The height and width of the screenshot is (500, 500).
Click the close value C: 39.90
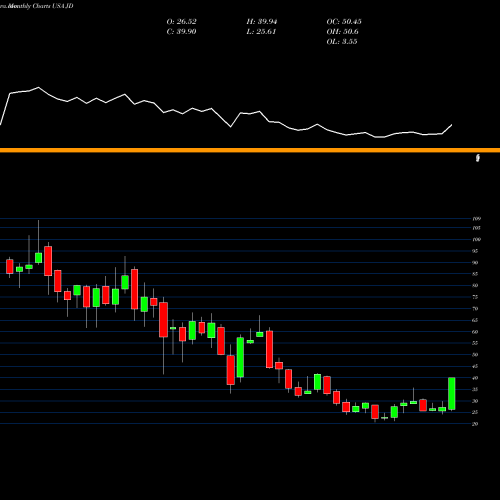click(x=181, y=32)
